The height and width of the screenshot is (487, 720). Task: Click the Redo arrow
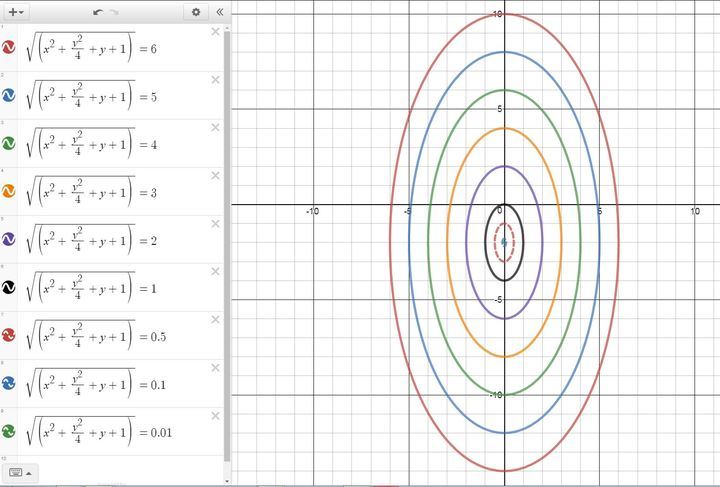tap(113, 12)
